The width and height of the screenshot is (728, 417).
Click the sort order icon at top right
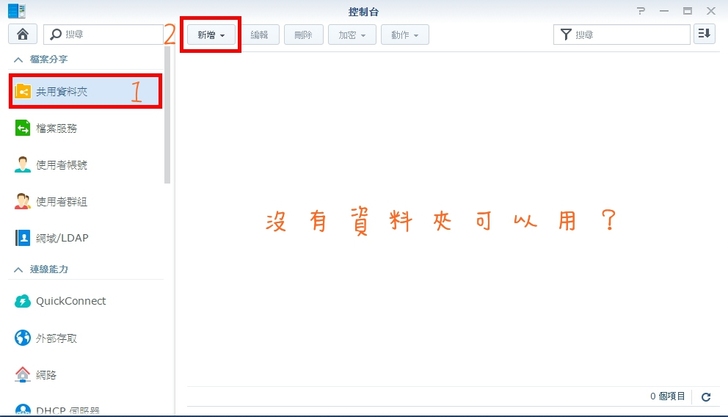coord(704,34)
